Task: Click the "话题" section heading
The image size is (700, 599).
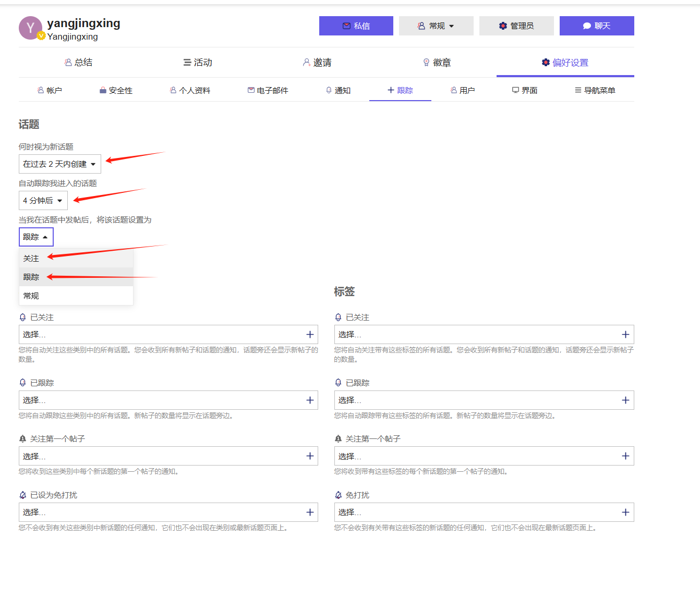Action: point(29,124)
